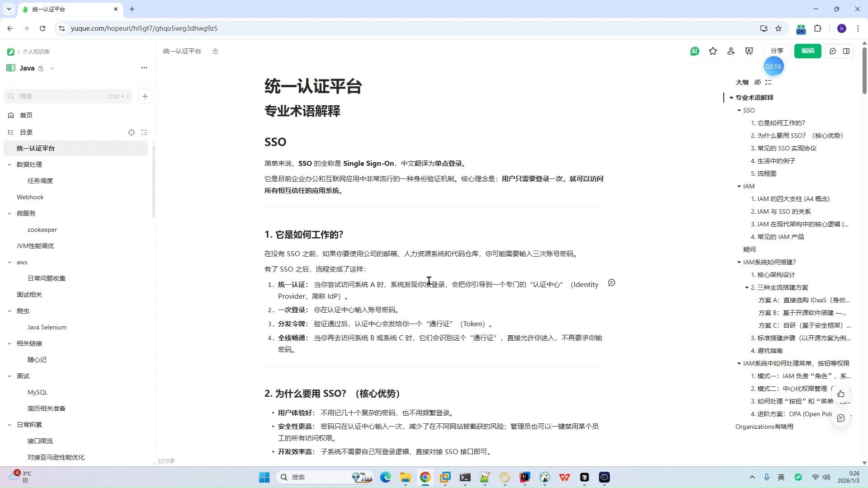
Task: Open File Explorer from the taskbar
Action: click(405, 477)
